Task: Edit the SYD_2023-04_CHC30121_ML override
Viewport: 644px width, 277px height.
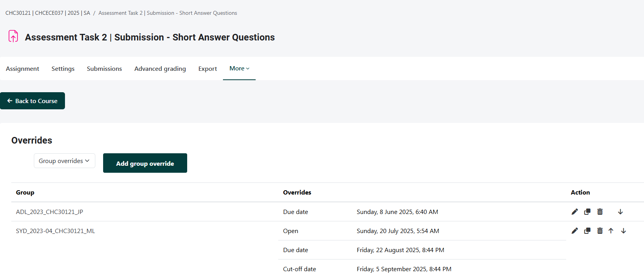Action: coord(574,231)
